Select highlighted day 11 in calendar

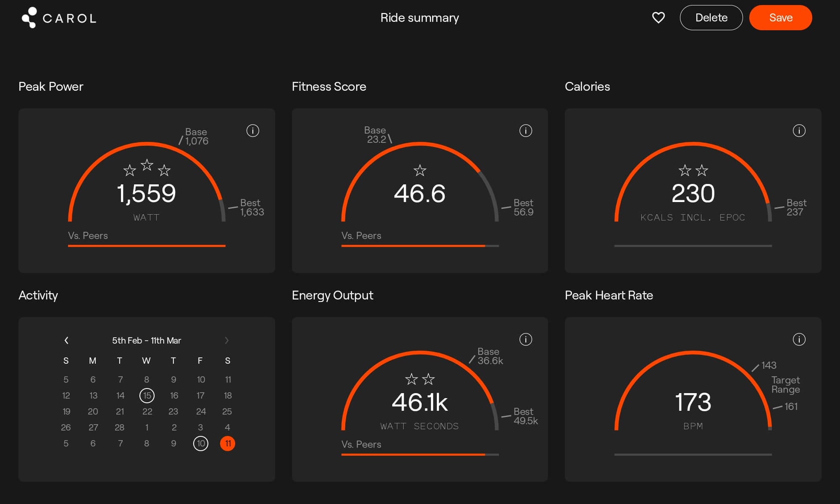[x=227, y=444]
